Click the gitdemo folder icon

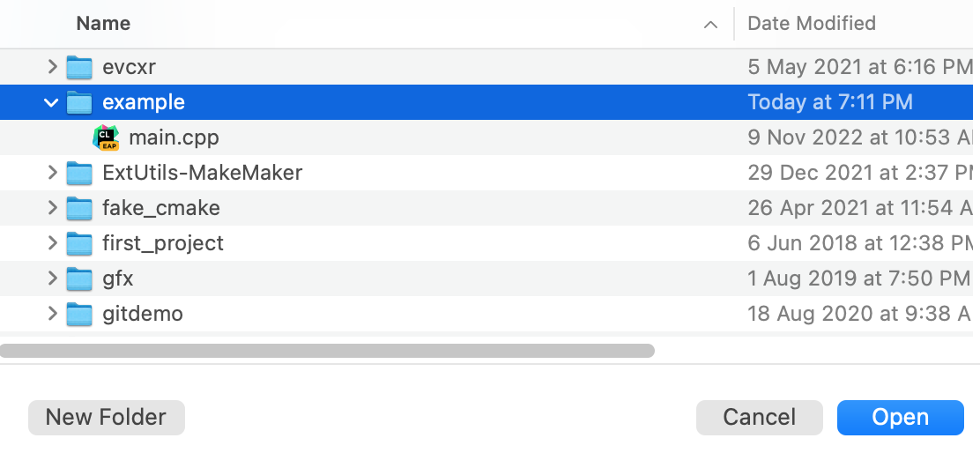(x=79, y=314)
